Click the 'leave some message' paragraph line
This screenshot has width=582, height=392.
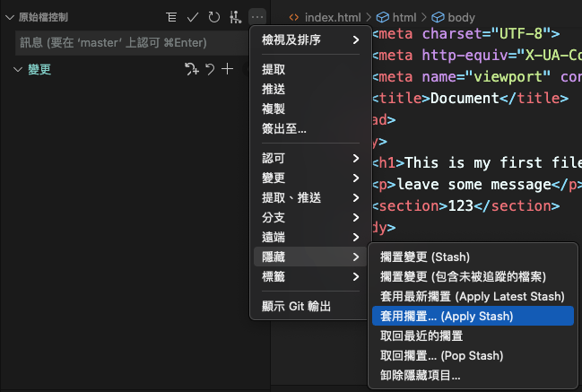coord(477,185)
